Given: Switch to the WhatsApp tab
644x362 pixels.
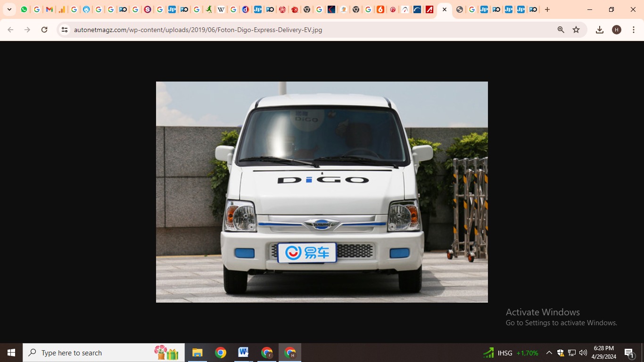Looking at the screenshot, I should click(x=24, y=9).
